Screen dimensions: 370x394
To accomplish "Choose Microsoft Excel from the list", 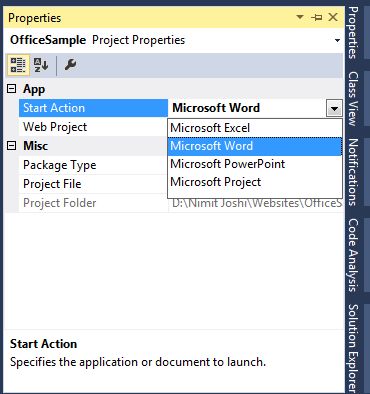I will tap(255, 128).
